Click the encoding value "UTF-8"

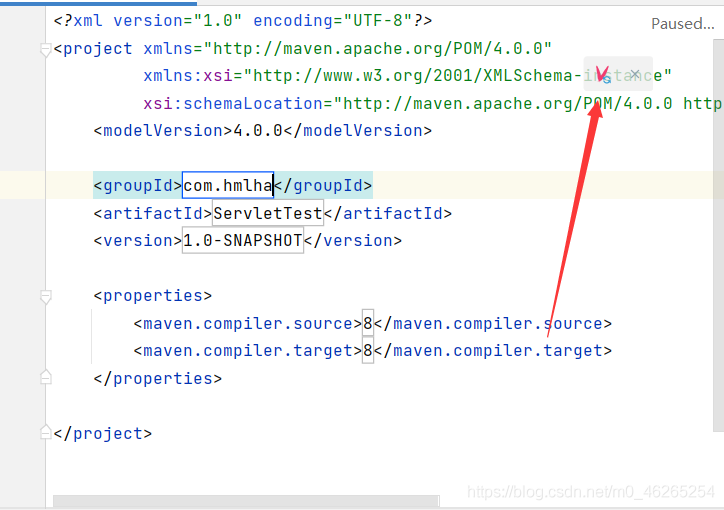point(377,21)
